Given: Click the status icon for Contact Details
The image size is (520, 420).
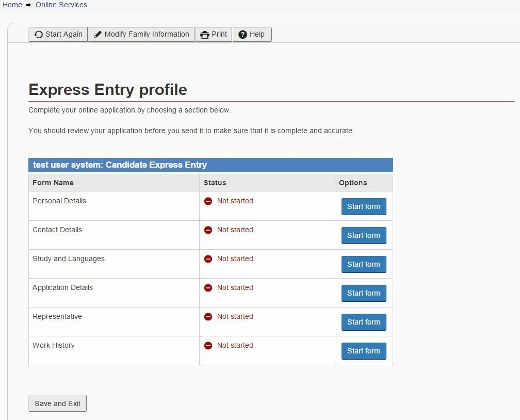Looking at the screenshot, I should coord(208,230).
